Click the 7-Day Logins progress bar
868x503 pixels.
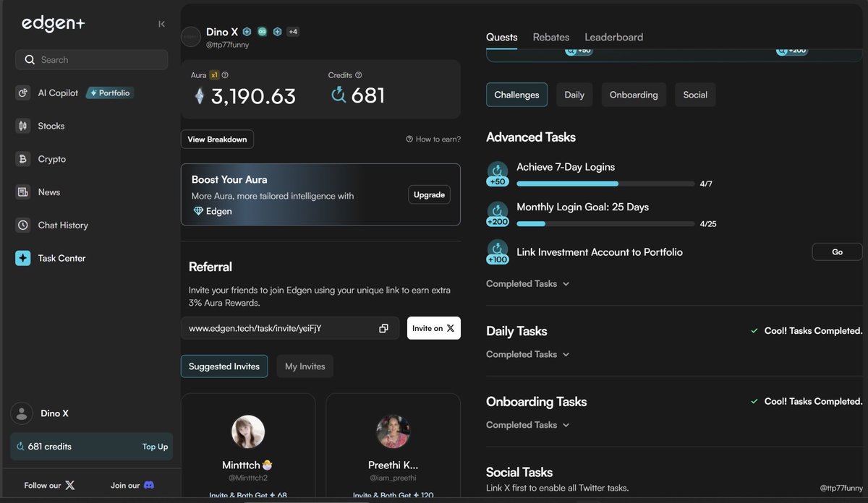click(x=605, y=184)
